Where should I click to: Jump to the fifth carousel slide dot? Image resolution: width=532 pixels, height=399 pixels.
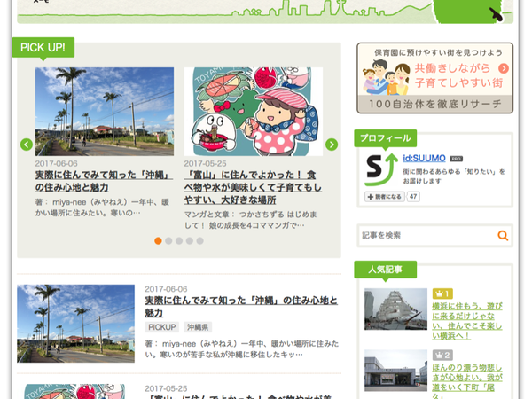pyautogui.click(x=199, y=240)
